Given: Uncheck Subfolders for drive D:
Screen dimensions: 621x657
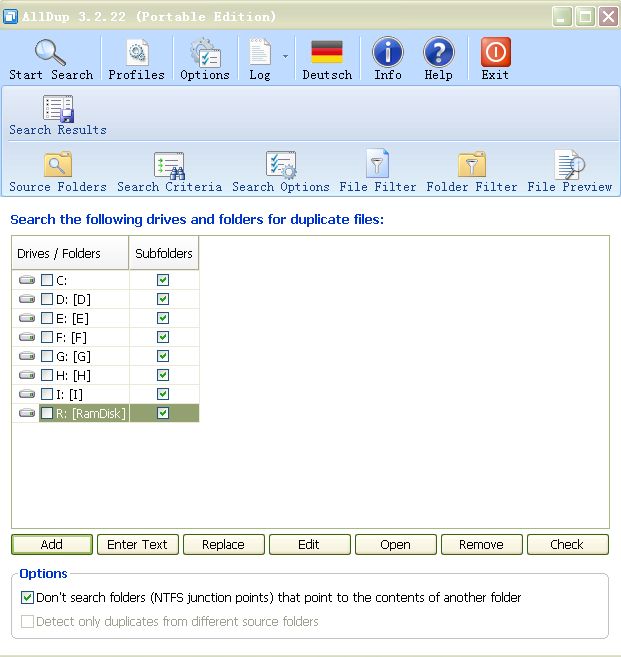Looking at the screenshot, I should (163, 299).
